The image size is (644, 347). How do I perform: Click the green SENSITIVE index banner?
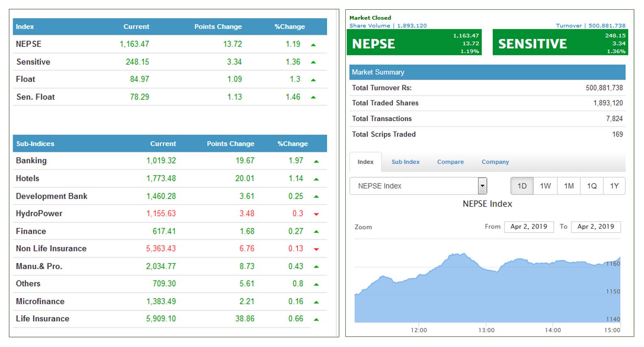tap(560, 42)
